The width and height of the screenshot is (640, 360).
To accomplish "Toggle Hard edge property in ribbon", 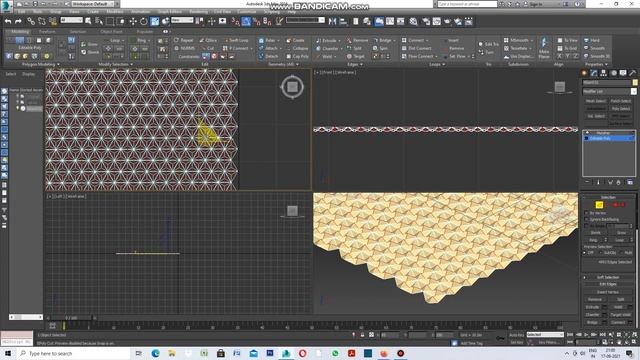I will click(x=591, y=40).
